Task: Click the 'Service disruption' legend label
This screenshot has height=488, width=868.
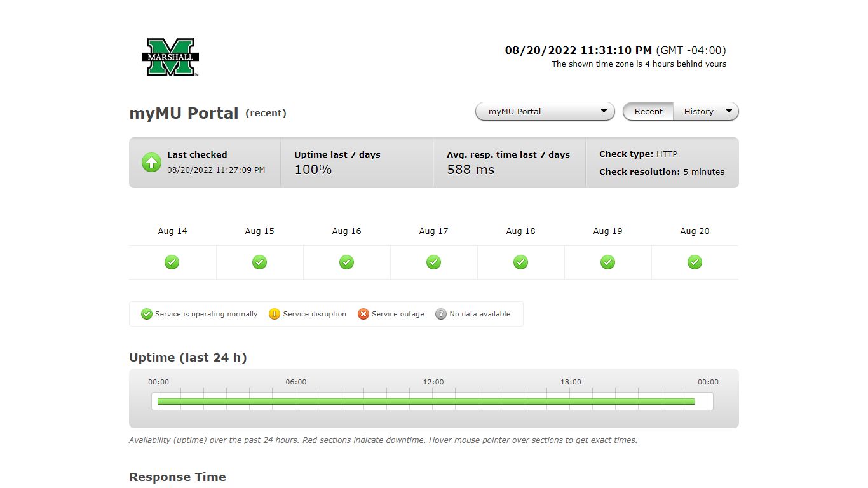Action: (x=315, y=314)
